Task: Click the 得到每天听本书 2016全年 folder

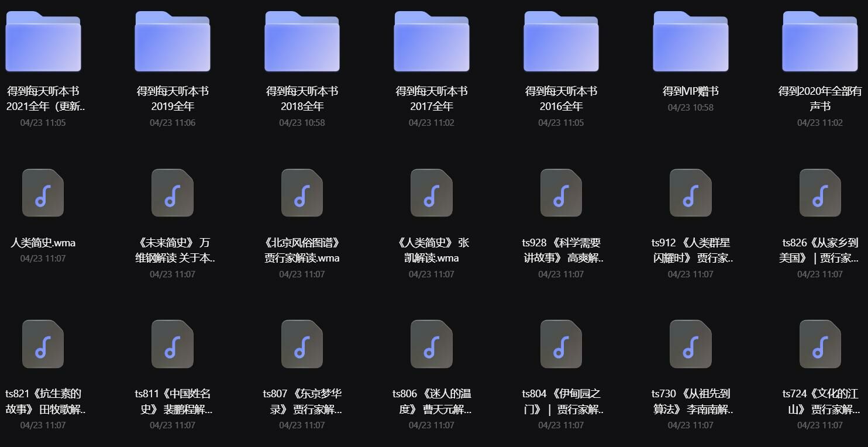Action: tap(561, 42)
